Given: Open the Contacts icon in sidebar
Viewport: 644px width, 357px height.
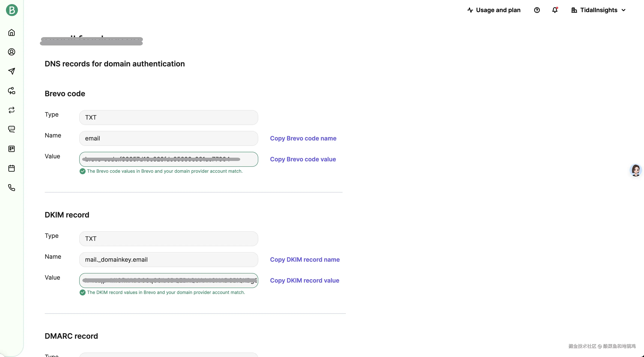Looking at the screenshot, I should click(x=12, y=52).
